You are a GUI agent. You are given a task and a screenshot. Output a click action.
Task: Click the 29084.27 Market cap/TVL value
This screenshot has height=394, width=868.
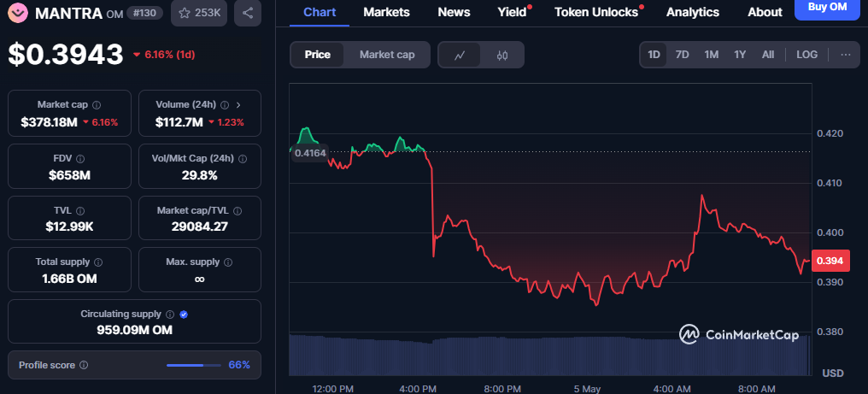click(x=199, y=226)
